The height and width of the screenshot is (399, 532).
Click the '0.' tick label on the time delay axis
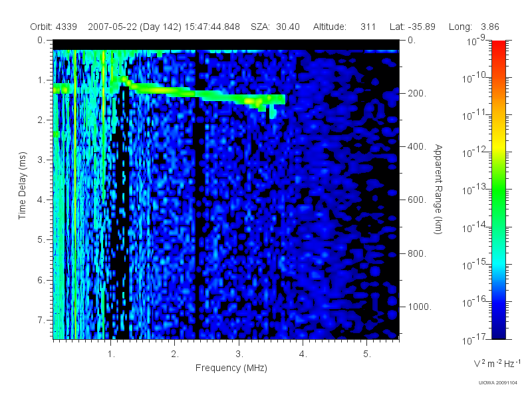pyautogui.click(x=41, y=40)
